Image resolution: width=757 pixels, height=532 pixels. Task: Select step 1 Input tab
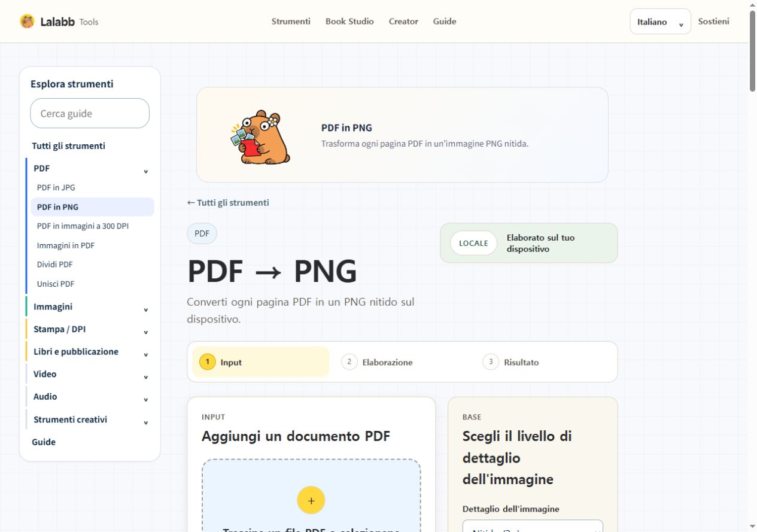point(261,362)
